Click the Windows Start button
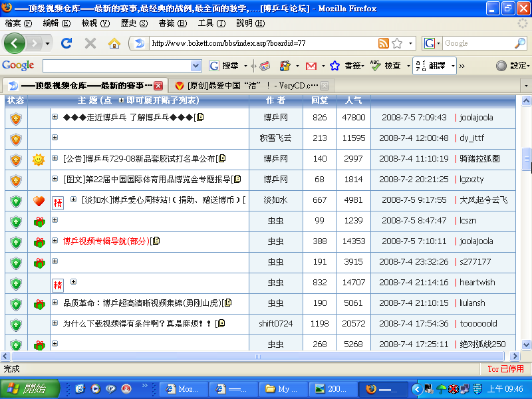This screenshot has height=399, width=532. 28,388
